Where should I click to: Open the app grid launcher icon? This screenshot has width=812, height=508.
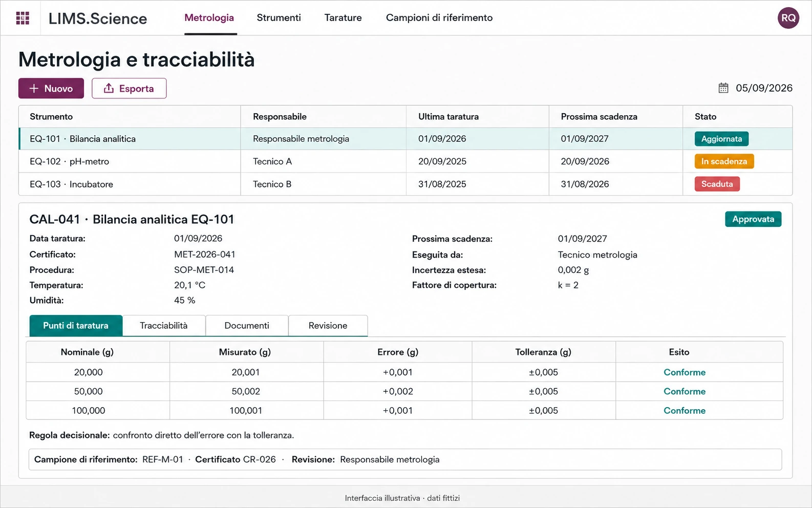23,18
